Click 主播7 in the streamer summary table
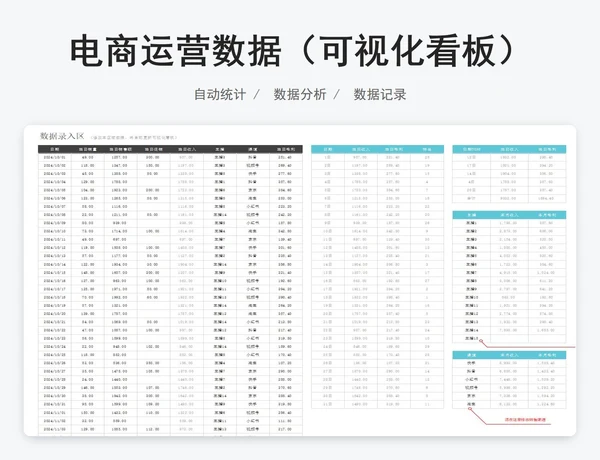The height and width of the screenshot is (460, 600). pyautogui.click(x=471, y=272)
